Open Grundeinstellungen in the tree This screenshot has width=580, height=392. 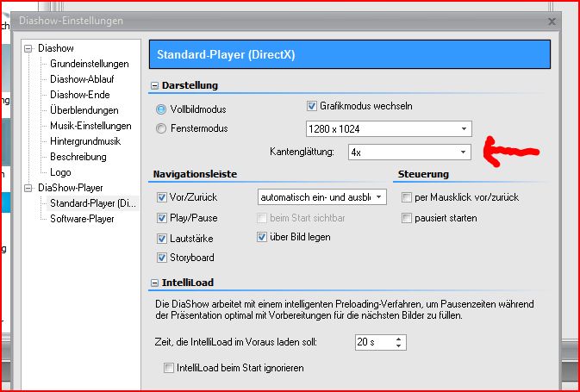[89, 64]
